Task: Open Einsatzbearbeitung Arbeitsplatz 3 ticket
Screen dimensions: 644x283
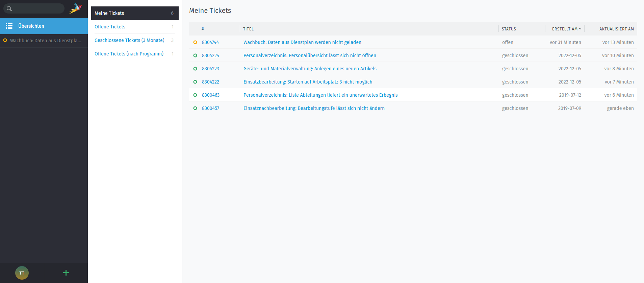Action: coord(308,82)
